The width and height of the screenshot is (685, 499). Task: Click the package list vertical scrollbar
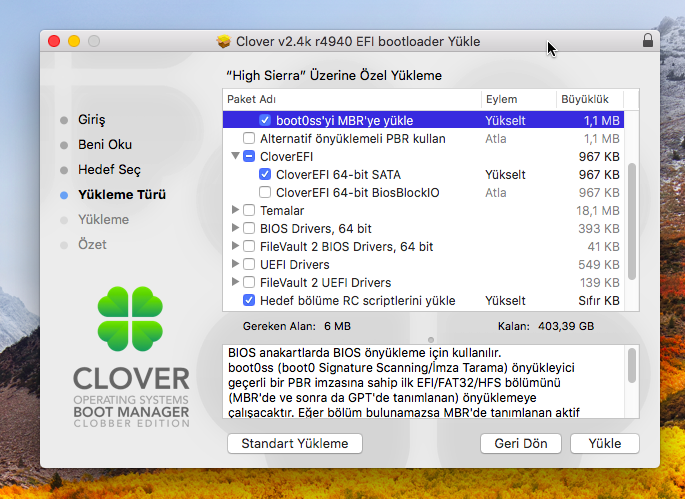coord(632,221)
